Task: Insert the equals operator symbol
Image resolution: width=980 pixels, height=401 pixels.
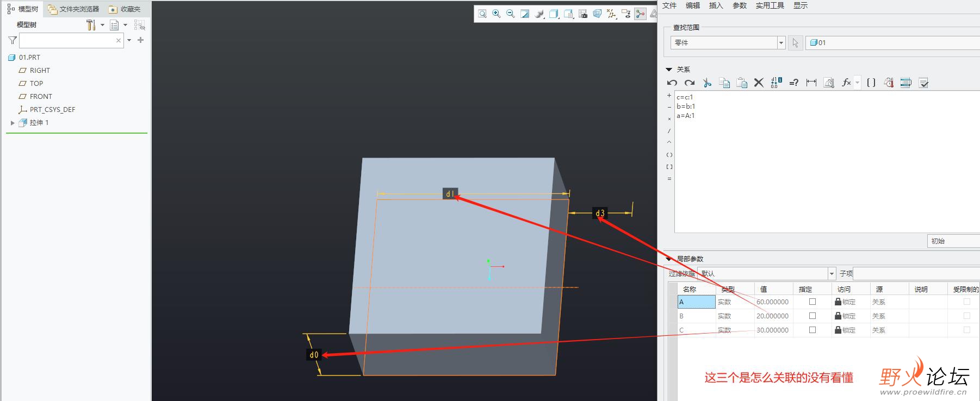Action: coord(669,179)
